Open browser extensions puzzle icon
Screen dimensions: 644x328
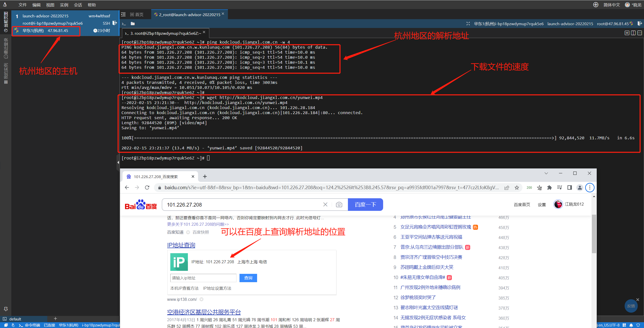pos(549,187)
